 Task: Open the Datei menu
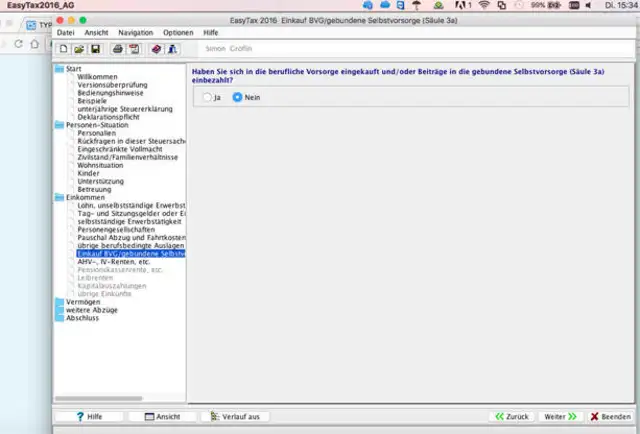tap(65, 33)
